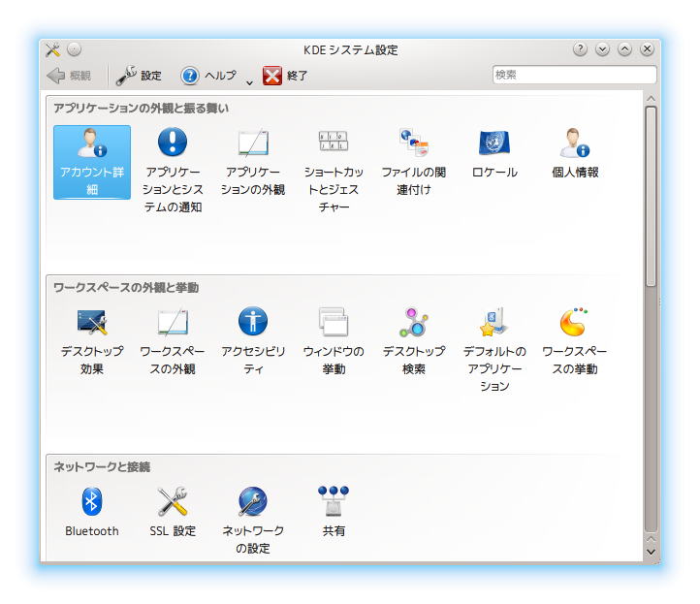Open SSL 設定 icon
700x604 pixels.
[172, 501]
